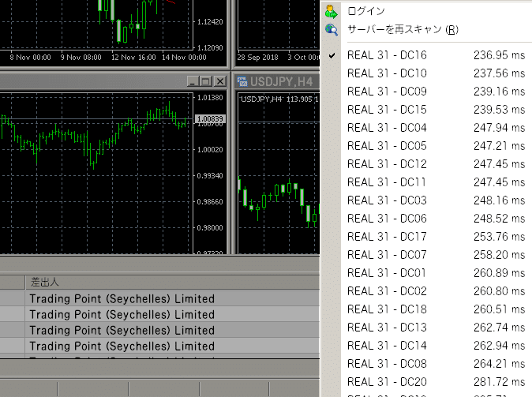Click the 9 Nov 08:00 time label
The image size is (532, 397).
pos(81,58)
